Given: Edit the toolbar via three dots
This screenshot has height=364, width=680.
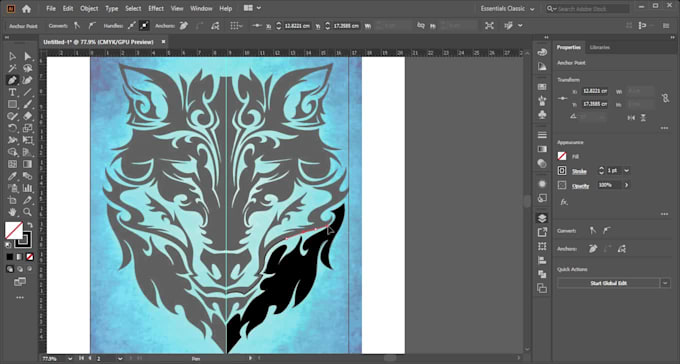Looking at the screenshot, I should pyautogui.click(x=20, y=298).
